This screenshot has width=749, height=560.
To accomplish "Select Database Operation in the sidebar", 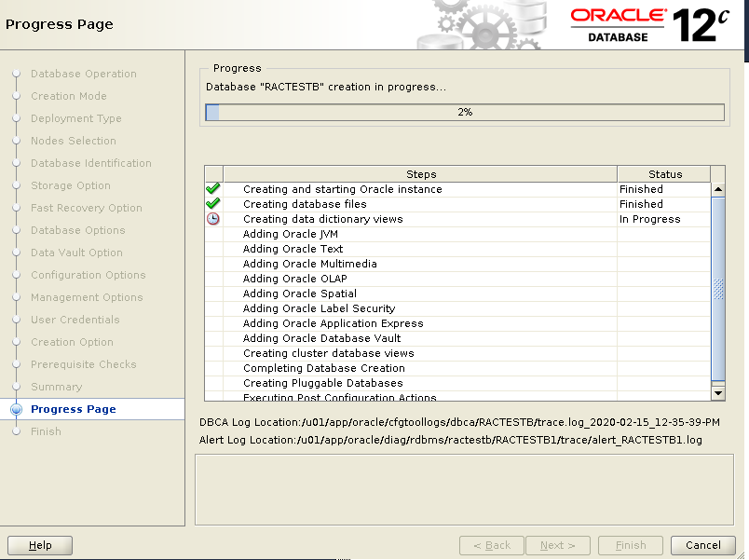I will click(x=83, y=74).
